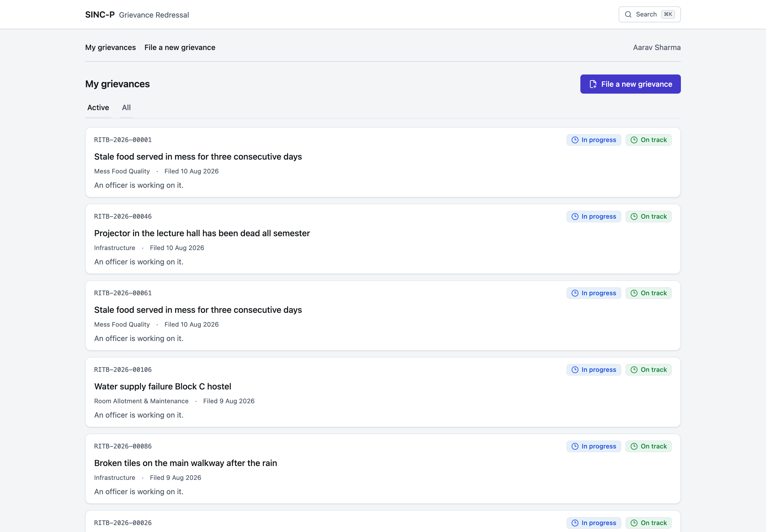Click the On track clock icon on RITB-2026-00086
Image resolution: width=766 pixels, height=532 pixels.
(x=634, y=447)
